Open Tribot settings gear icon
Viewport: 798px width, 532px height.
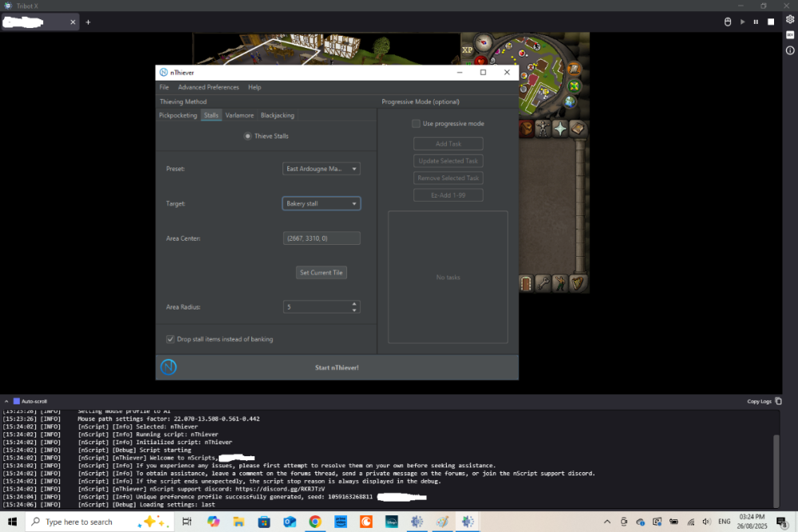click(x=790, y=20)
